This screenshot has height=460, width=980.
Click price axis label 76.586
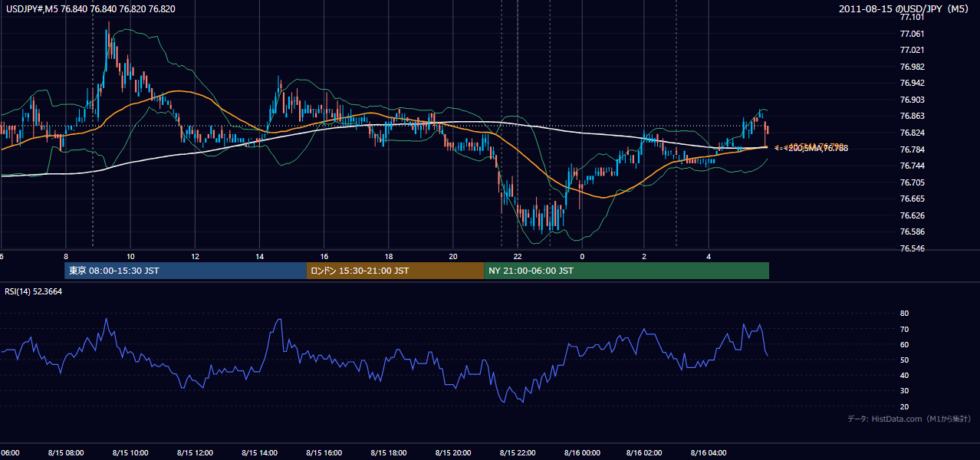point(912,232)
